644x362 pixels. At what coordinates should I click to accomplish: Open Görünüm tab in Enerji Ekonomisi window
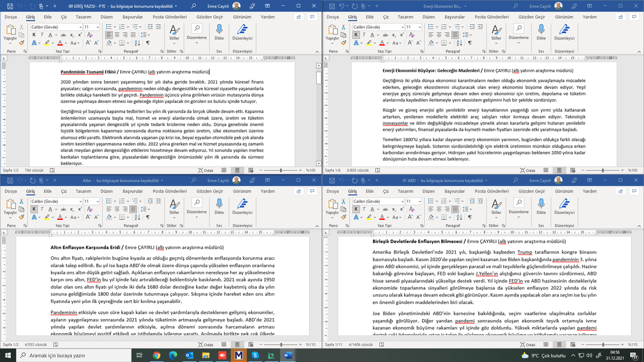pyautogui.click(x=564, y=17)
